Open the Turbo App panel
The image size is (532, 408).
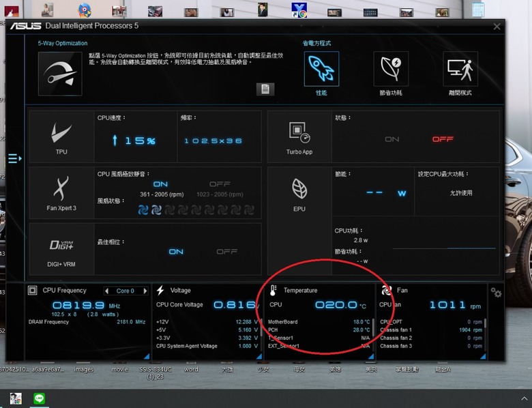299,136
